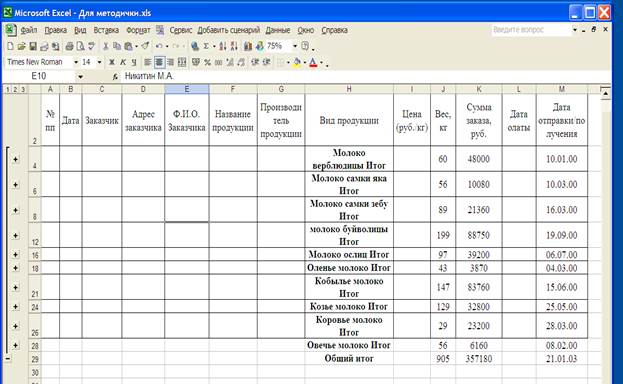Cut the selection with the scissors icon
623x384 pixels.
[106, 46]
